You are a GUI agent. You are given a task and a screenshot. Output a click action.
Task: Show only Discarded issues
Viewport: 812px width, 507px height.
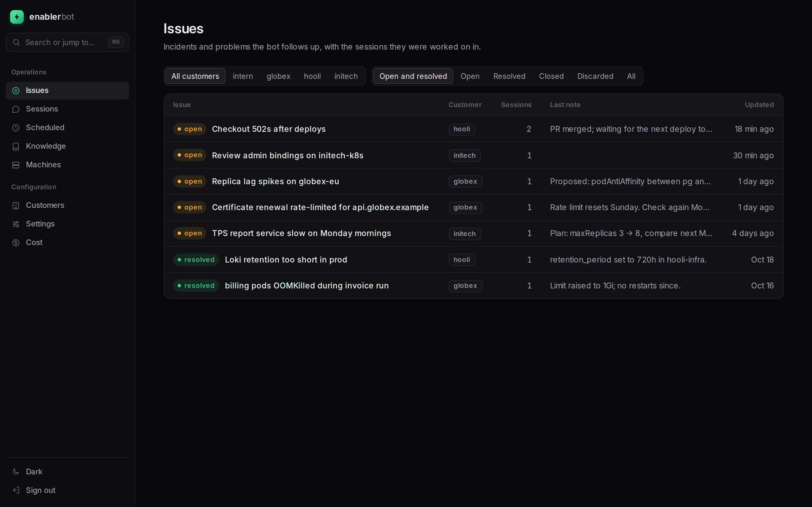[595, 76]
